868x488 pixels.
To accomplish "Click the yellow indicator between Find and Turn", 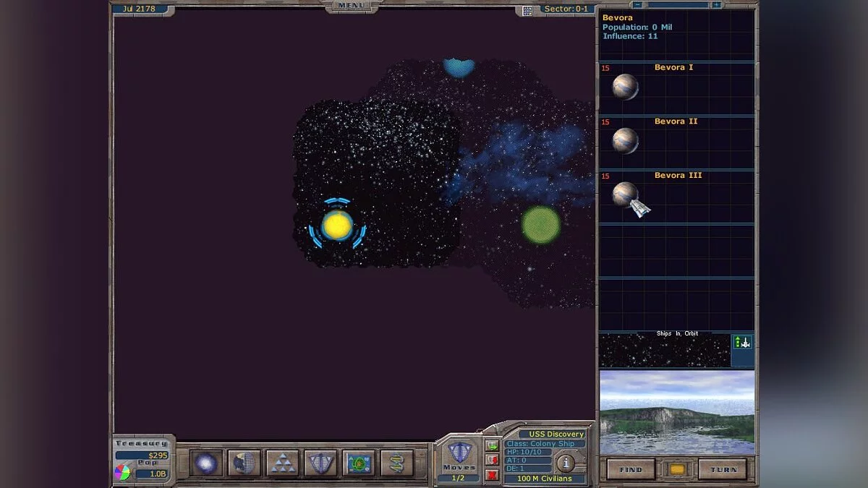I will click(x=677, y=469).
